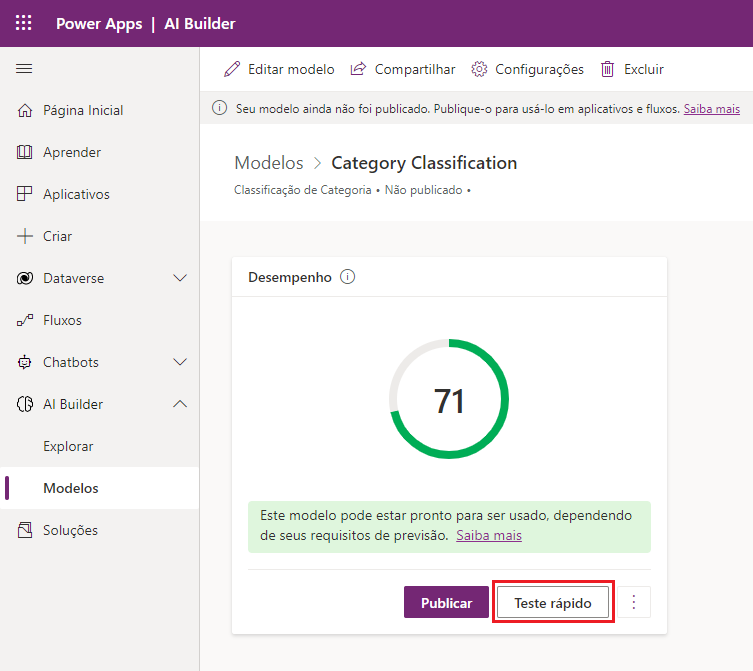Open Fluxos in the sidebar

[99, 320]
